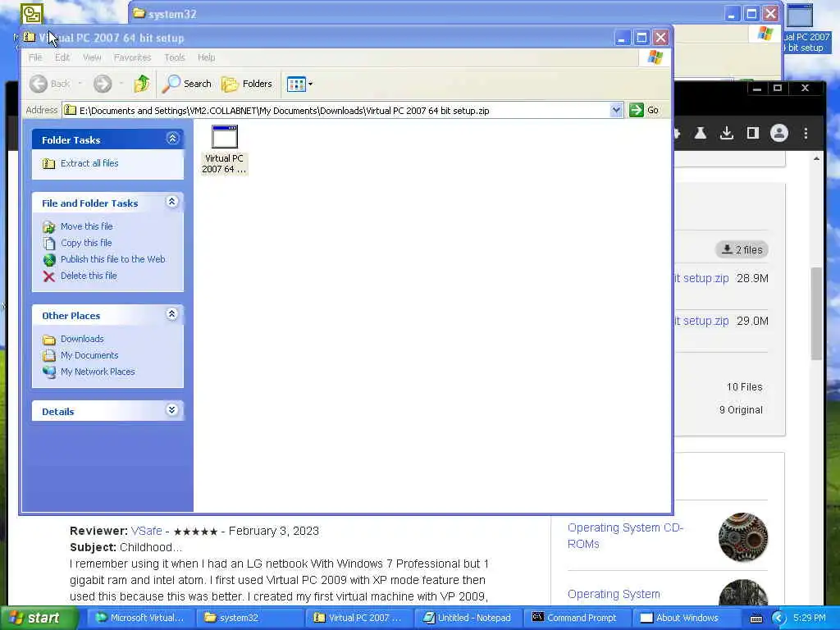This screenshot has width=840, height=630.
Task: Switch to About Windows taskbar button
Action: [687, 618]
